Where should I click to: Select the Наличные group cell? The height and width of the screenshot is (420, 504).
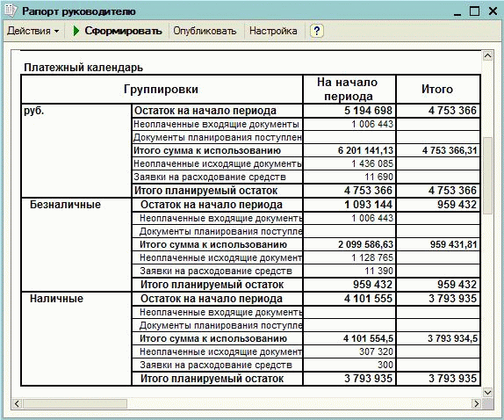76,338
